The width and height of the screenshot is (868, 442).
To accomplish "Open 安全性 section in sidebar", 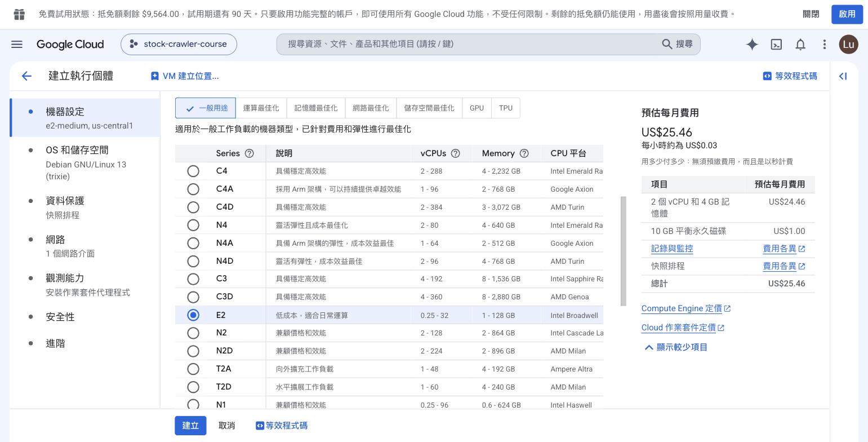I will click(85, 317).
